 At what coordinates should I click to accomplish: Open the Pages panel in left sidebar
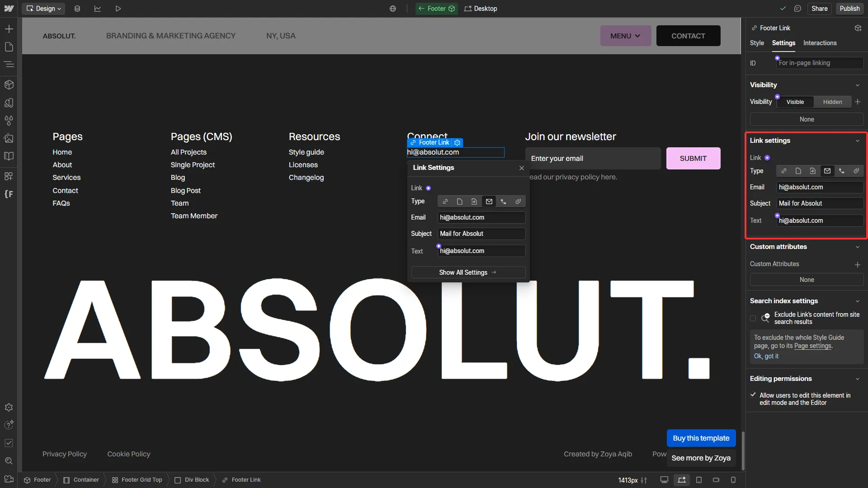pyautogui.click(x=9, y=47)
